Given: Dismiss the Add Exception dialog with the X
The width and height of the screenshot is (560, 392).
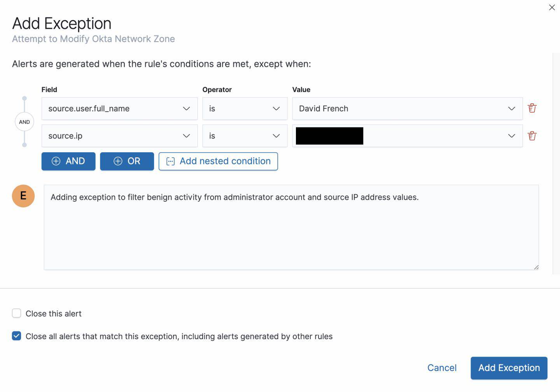Looking at the screenshot, I should 551,7.
